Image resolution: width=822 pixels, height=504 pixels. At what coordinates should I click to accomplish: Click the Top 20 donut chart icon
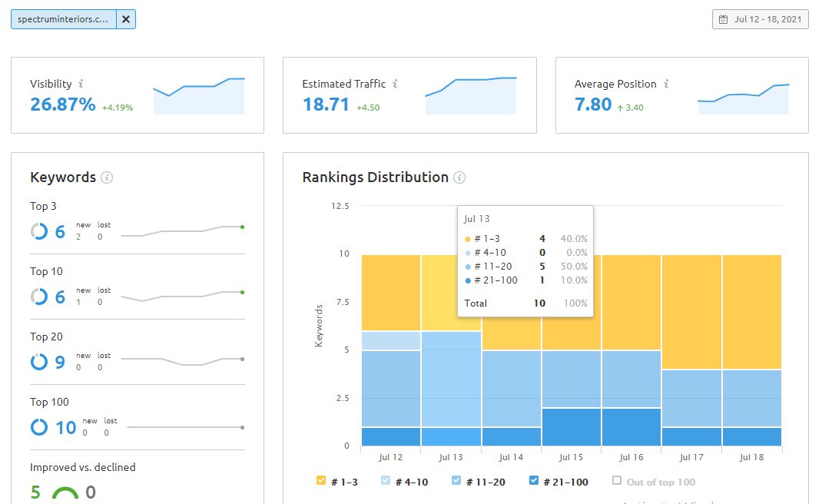[x=38, y=361]
